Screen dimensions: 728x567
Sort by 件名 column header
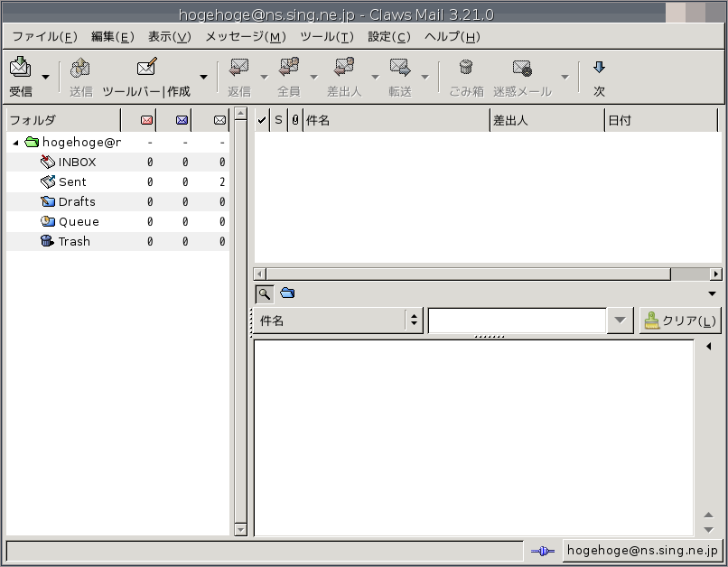pos(397,120)
